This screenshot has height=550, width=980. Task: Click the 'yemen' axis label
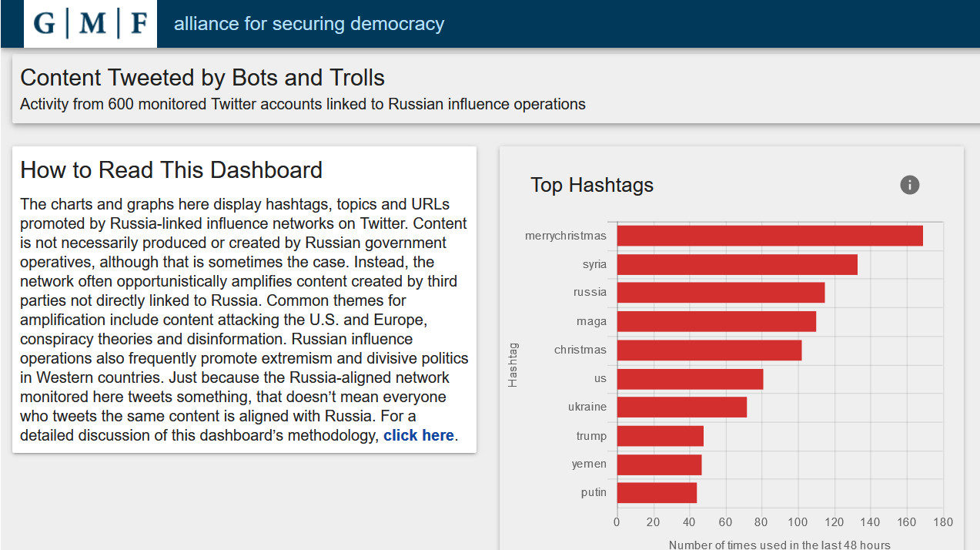click(589, 464)
